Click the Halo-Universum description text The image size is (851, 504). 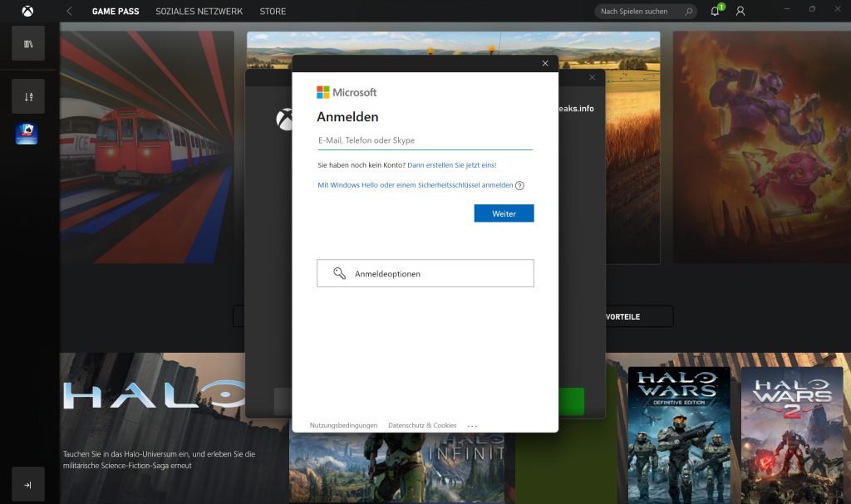(159, 459)
